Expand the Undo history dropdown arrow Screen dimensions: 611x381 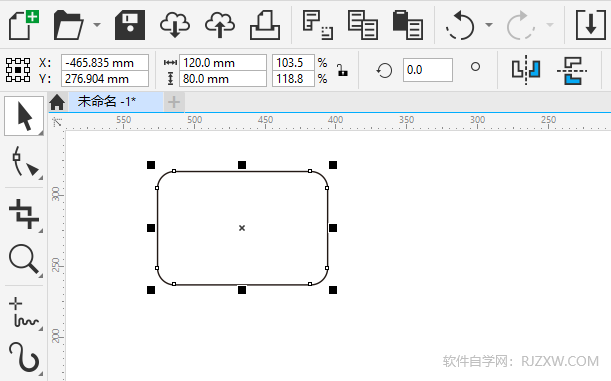tap(489, 25)
